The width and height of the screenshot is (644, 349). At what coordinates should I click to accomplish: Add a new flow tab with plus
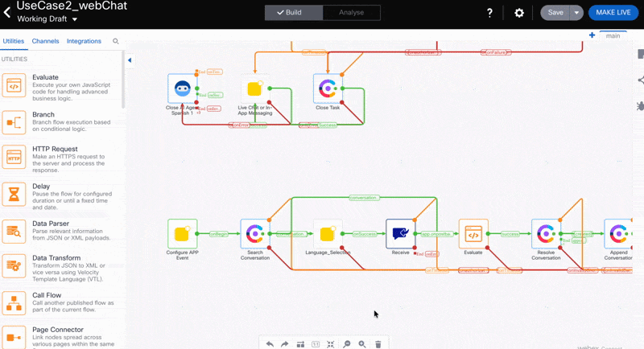pyautogui.click(x=592, y=35)
